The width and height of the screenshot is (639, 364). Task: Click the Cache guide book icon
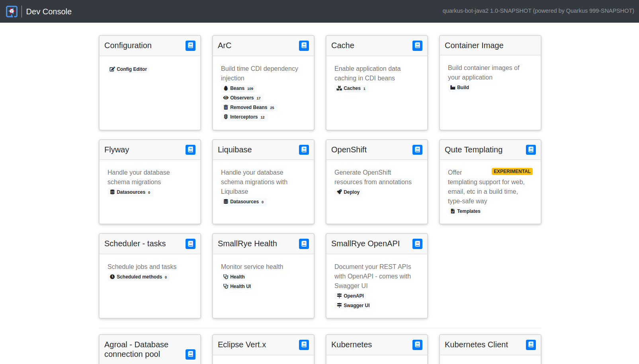pyautogui.click(x=417, y=46)
